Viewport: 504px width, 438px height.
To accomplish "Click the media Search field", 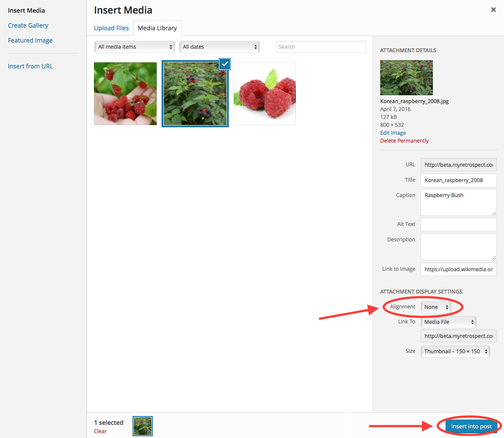I will [321, 47].
